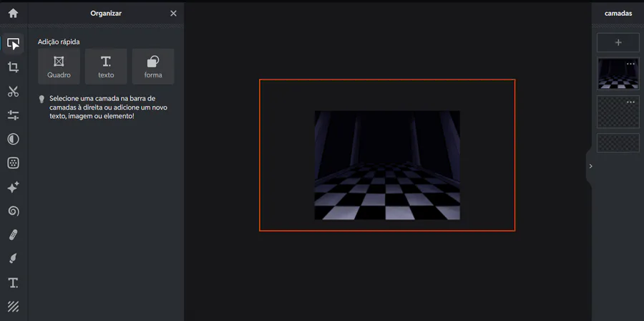Go to the home screen icon
This screenshot has width=644, height=321.
pyautogui.click(x=13, y=13)
